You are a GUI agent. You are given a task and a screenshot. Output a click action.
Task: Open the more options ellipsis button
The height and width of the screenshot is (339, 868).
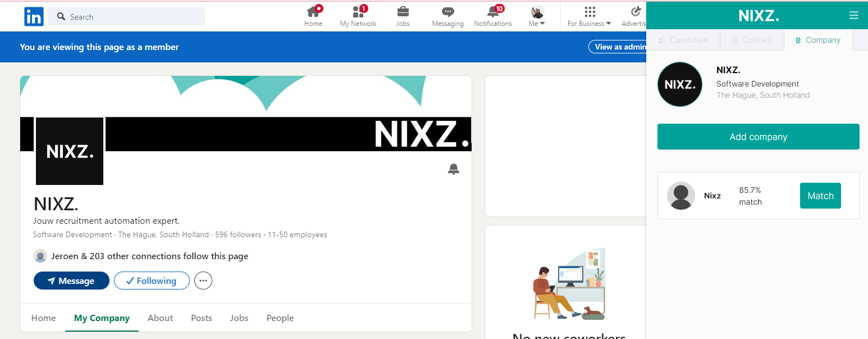point(203,281)
